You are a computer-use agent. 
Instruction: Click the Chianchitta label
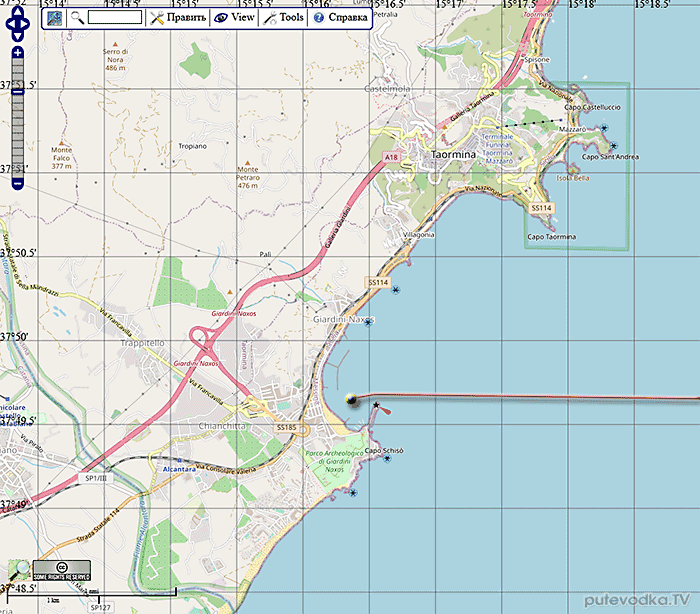(222, 426)
